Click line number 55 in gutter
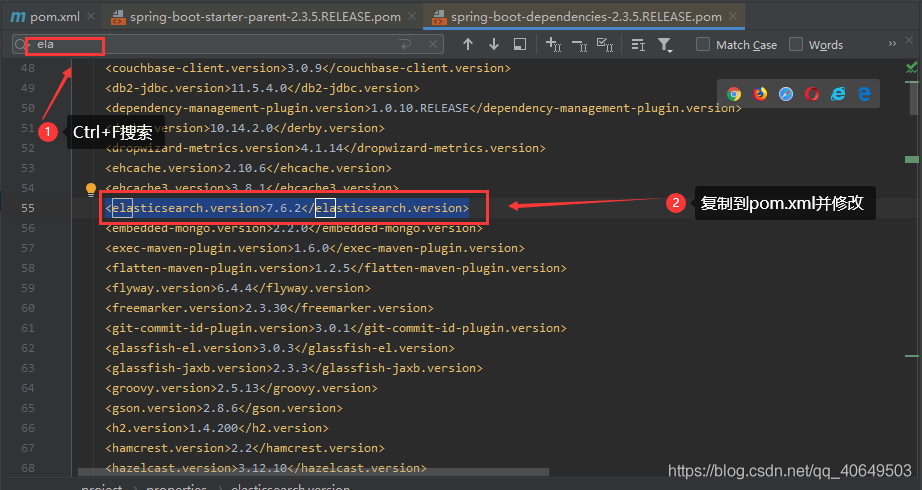This screenshot has width=922, height=490. (x=28, y=208)
